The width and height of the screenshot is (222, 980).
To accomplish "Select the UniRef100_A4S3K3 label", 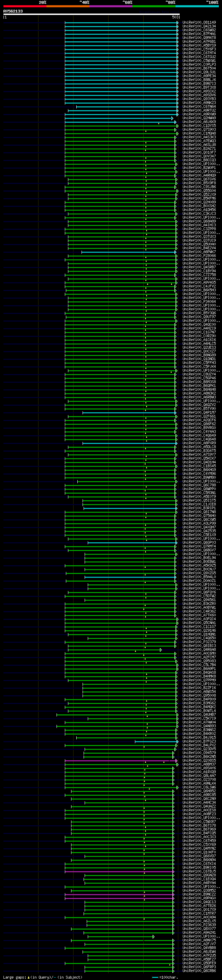I will click(x=199, y=137).
